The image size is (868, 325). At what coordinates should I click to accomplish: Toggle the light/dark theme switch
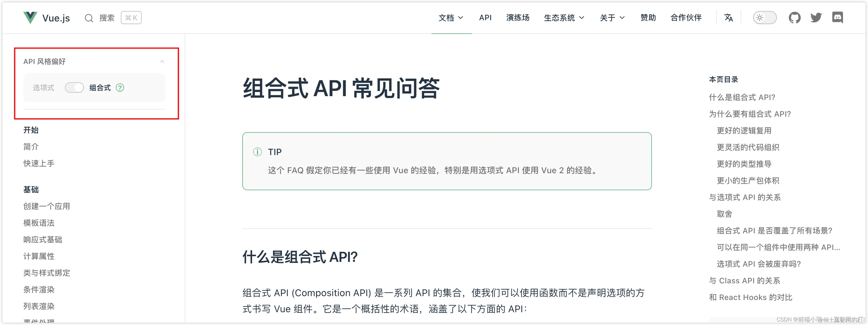click(764, 18)
